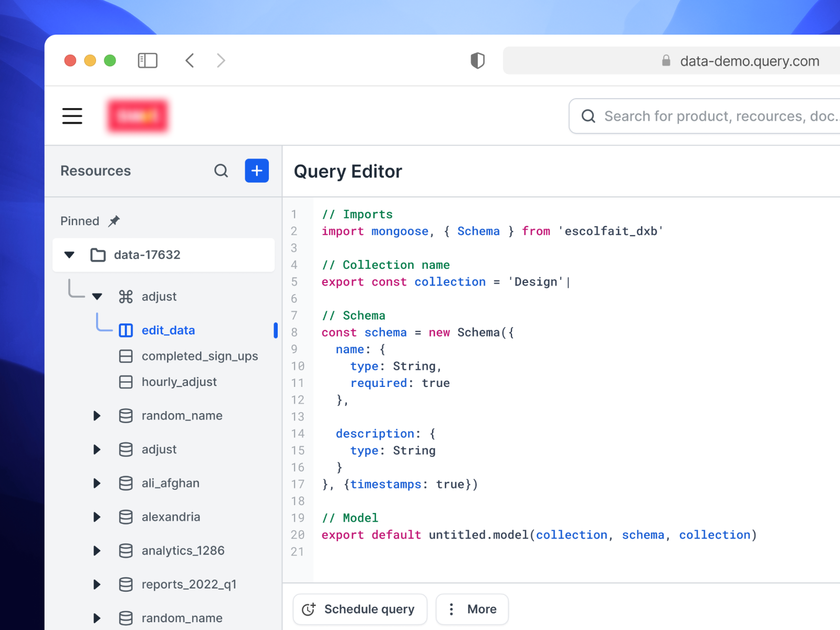
Task: Click 'required: true' on line 11
Action: [400, 383]
